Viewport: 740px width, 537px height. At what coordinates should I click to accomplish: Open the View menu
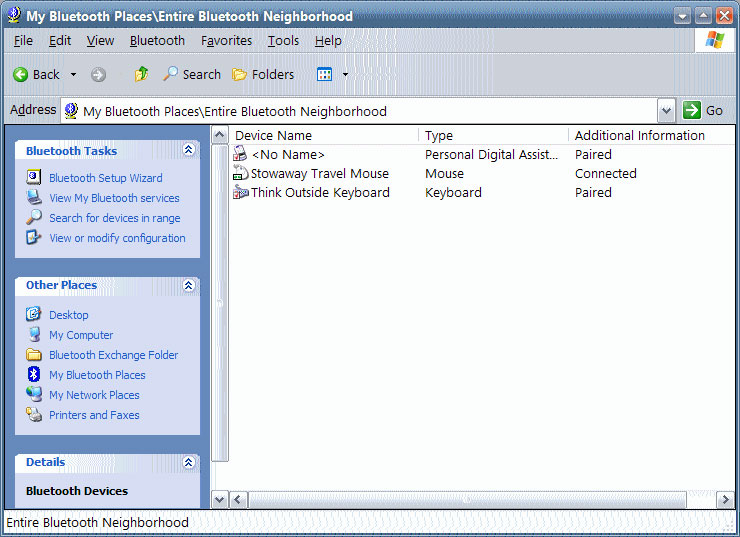(x=100, y=41)
